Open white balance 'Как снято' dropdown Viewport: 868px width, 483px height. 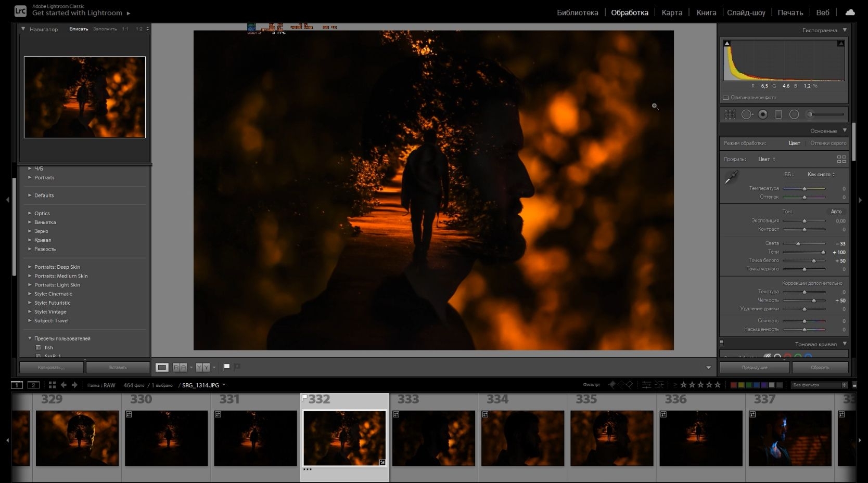[821, 175]
